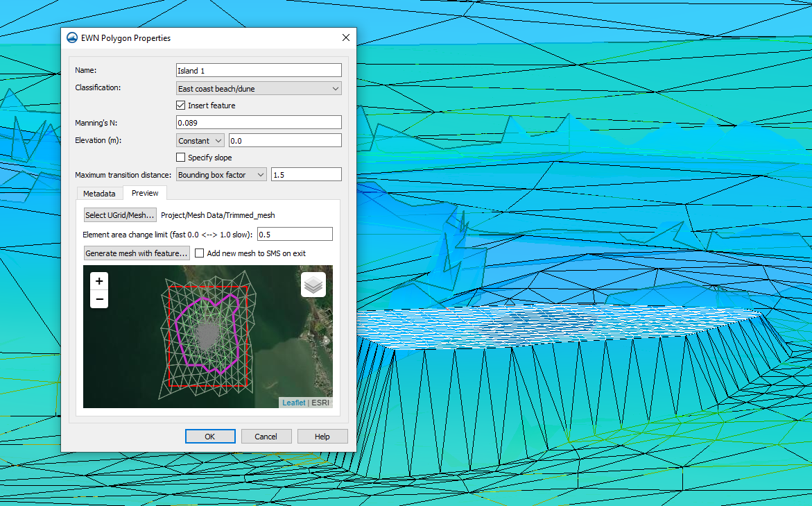Uncheck the Insert feature option
This screenshot has height=506, width=812.
click(x=180, y=105)
